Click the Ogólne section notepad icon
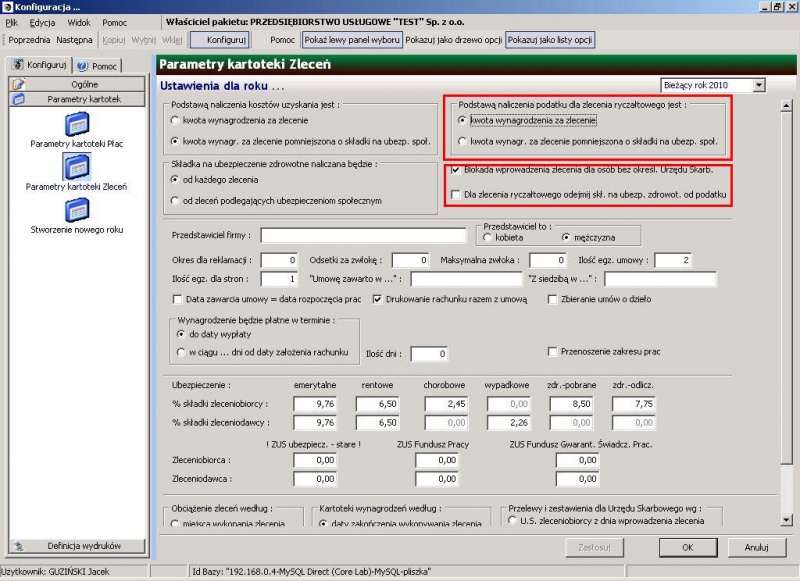This screenshot has height=581, width=800. (18, 84)
